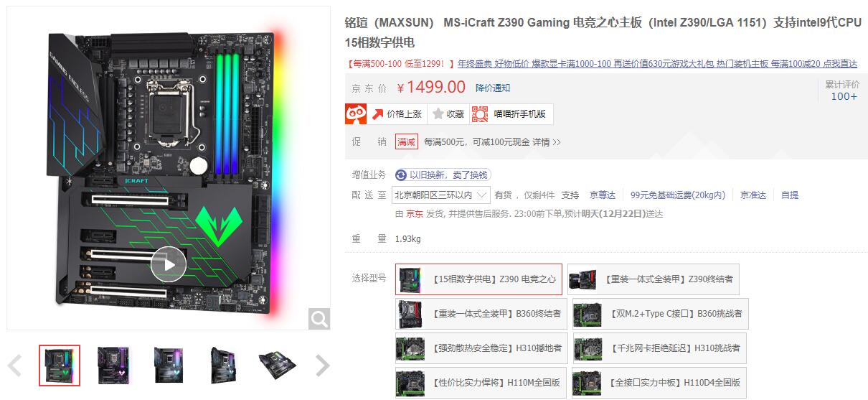Image resolution: width=868 pixels, height=400 pixels.
Task: Select the H110M全固版 model option
Action: [x=480, y=382]
